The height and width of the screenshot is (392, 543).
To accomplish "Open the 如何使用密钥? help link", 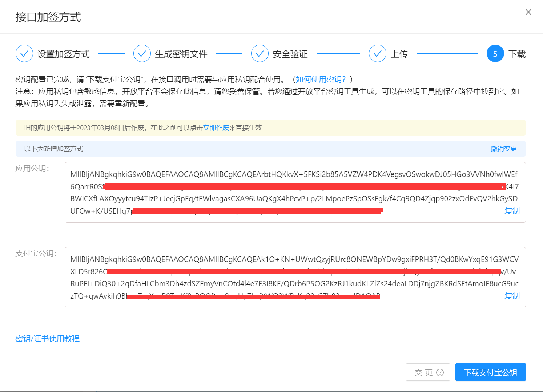I will click(x=321, y=80).
